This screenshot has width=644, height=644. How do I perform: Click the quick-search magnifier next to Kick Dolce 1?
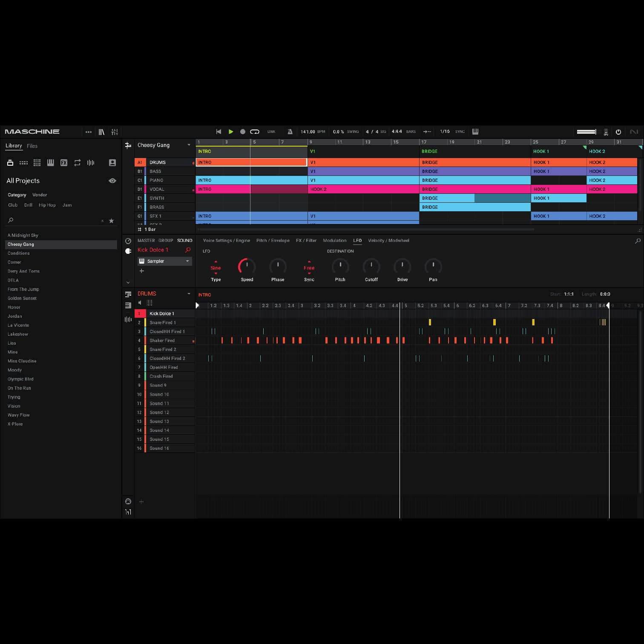(188, 250)
